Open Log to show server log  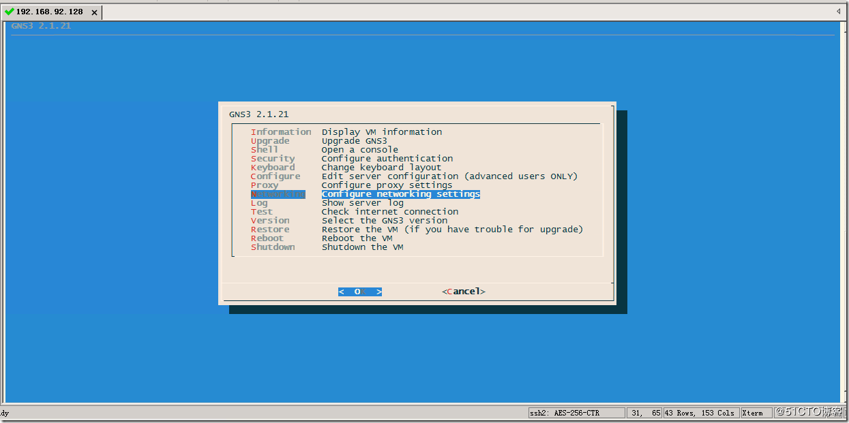259,203
